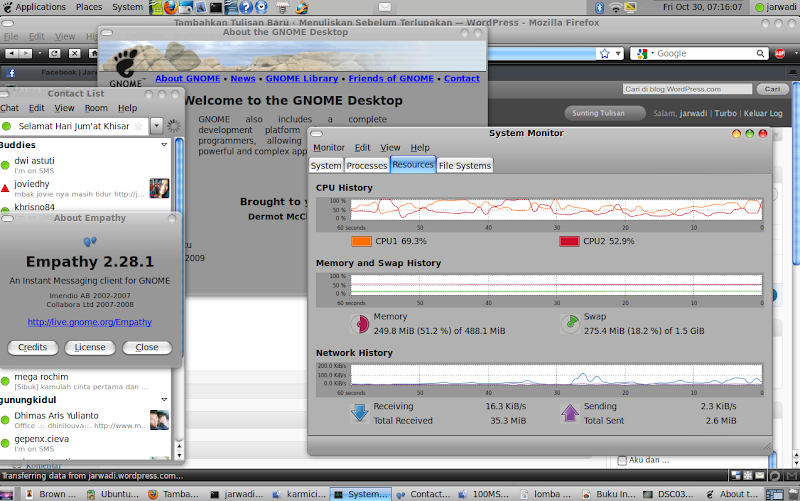Click the WordPress blog search field
Screen dimensions: 800x501
pyautogui.click(x=687, y=89)
